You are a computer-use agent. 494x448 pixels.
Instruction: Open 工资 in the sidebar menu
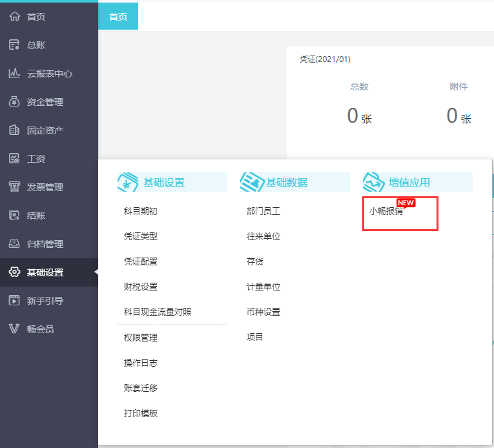point(36,159)
